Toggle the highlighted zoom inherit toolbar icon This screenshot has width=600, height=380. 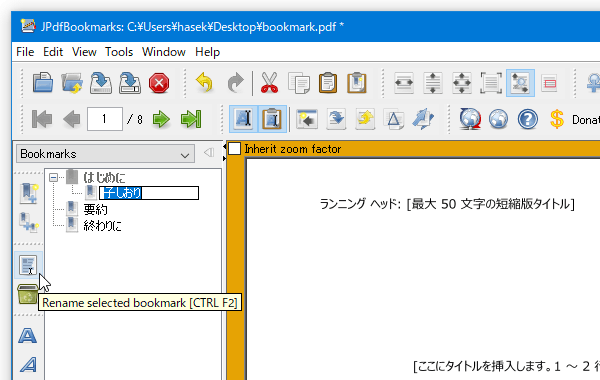520,83
